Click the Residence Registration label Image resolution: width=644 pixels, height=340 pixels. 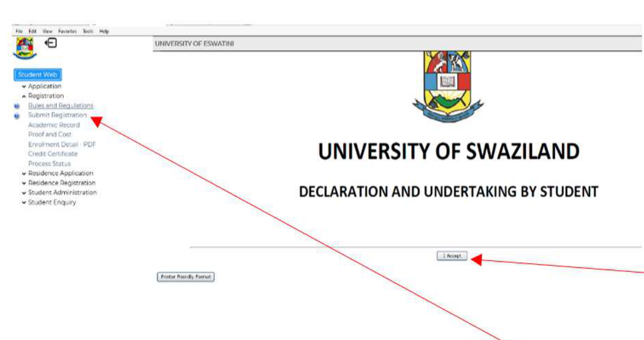point(62,183)
